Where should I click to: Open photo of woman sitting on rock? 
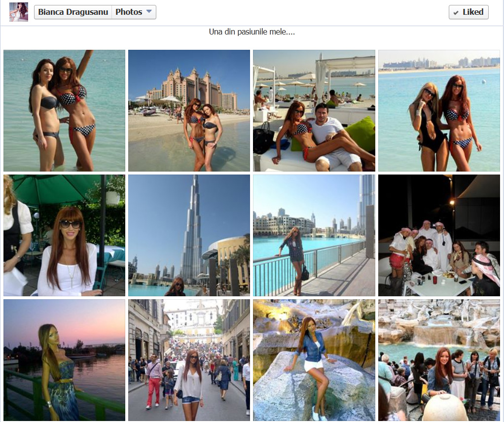click(x=314, y=360)
